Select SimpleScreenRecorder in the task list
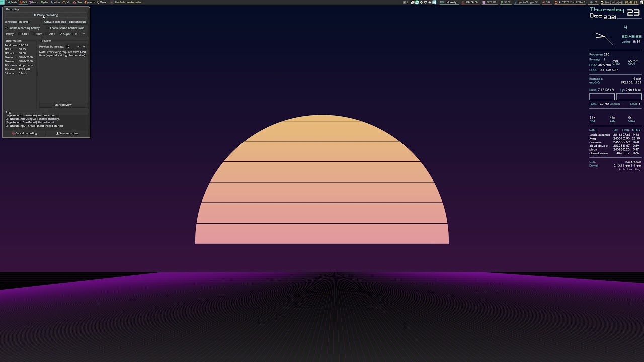This screenshot has height=362, width=644. click(126, 2)
